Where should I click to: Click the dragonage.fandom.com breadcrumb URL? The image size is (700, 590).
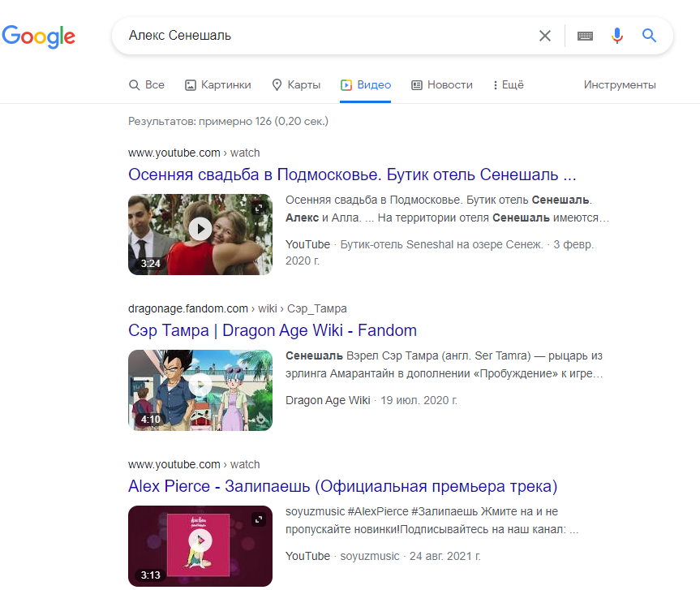(x=237, y=308)
